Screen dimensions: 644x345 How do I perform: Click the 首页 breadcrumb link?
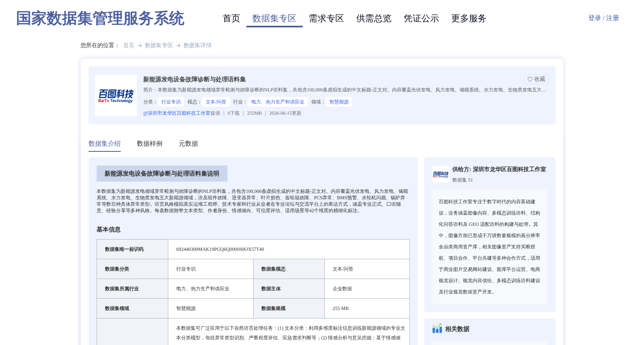[129, 45]
